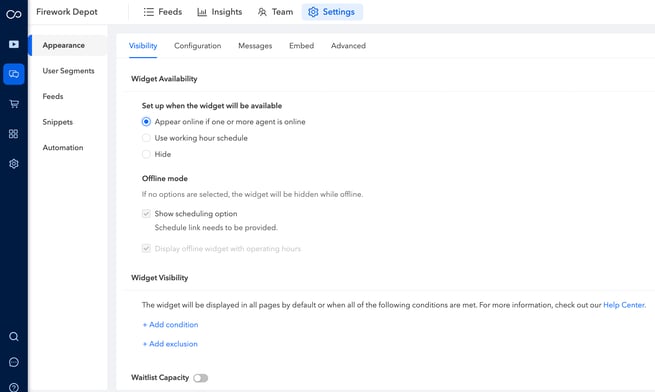655x392 pixels.
Task: Select Snippets in the side menu
Action: pyautogui.click(x=58, y=122)
